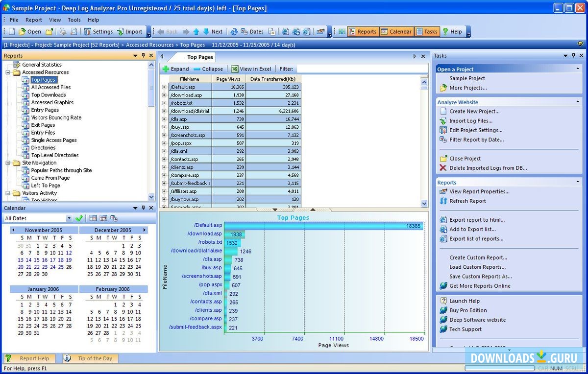Screen dimensions: 588x374
Task: Collapse the Open a Project task group
Action: 578,69
